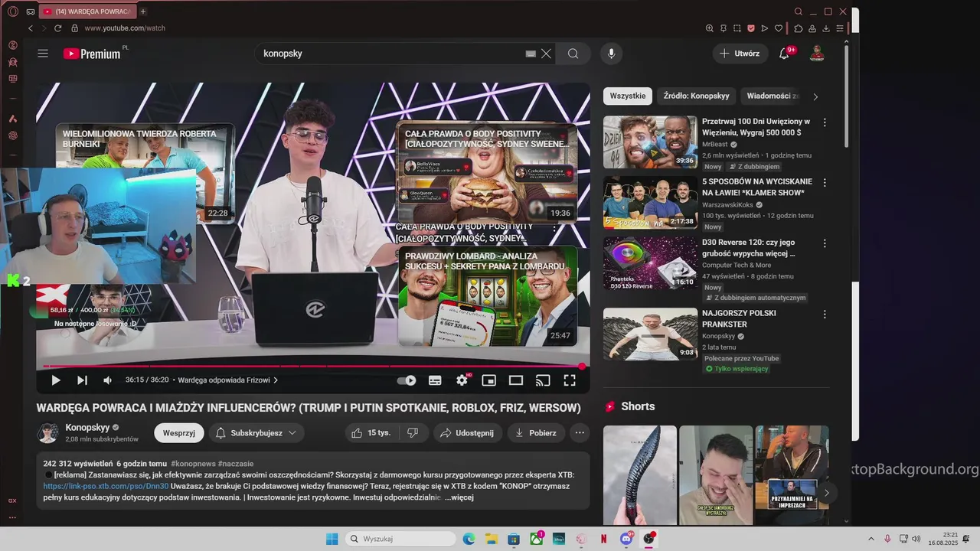Open the YouTube account avatar menu
980x551 pixels.
(x=817, y=54)
